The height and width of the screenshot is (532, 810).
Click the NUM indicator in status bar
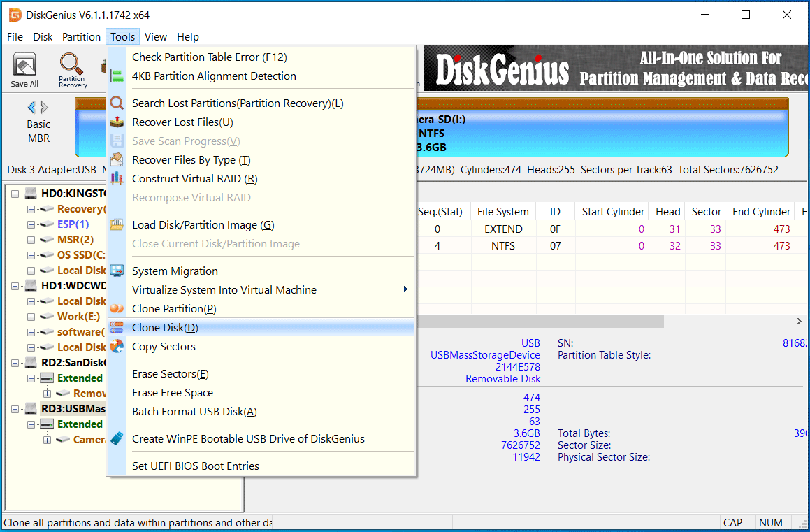point(770,523)
